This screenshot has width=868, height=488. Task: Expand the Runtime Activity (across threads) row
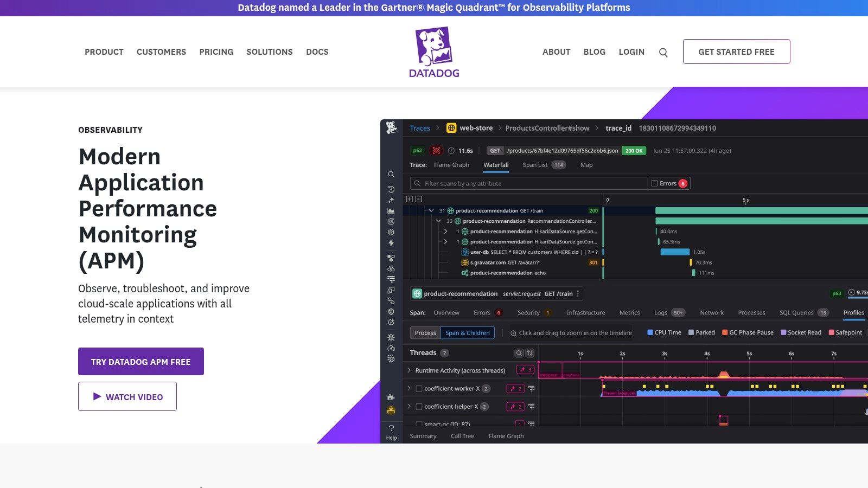[x=409, y=370]
